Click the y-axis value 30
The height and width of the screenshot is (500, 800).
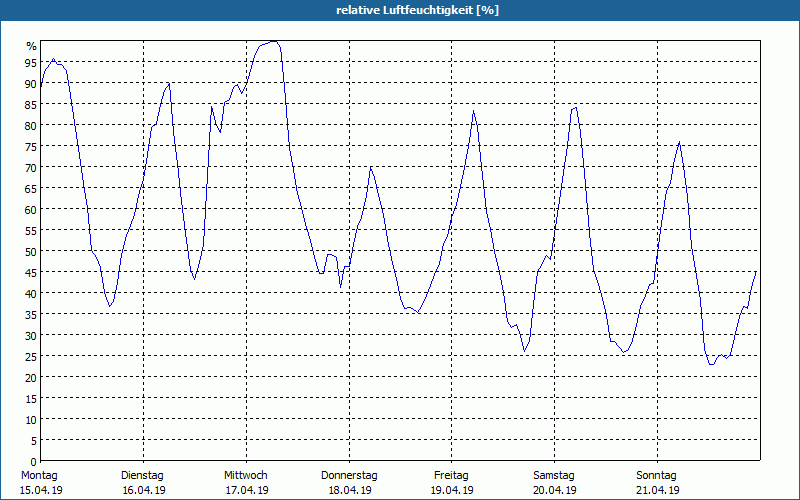click(x=31, y=336)
